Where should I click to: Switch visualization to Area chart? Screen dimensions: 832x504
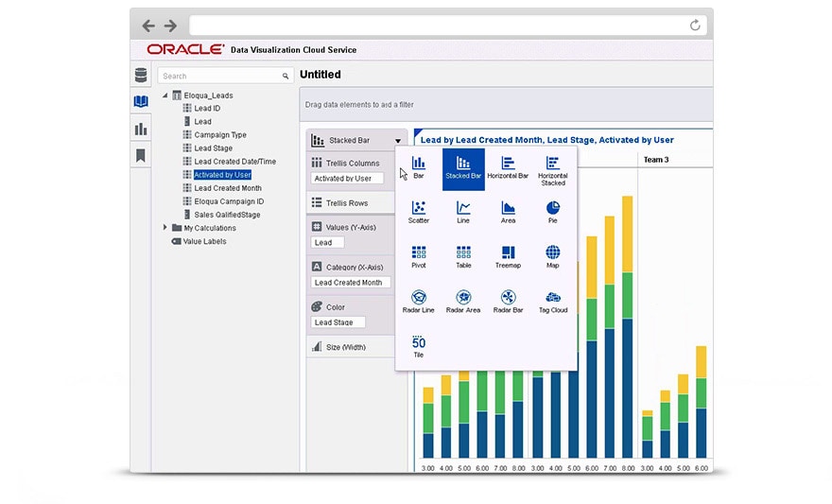[508, 212]
